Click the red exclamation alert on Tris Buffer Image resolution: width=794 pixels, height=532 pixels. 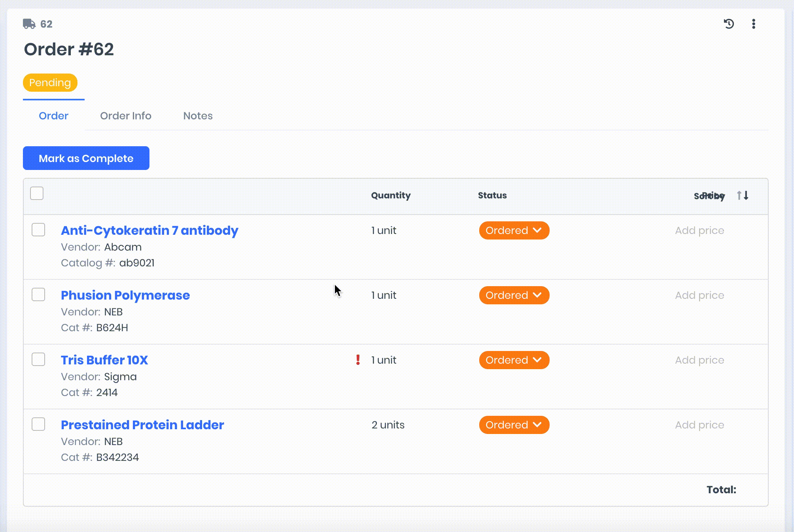click(358, 360)
